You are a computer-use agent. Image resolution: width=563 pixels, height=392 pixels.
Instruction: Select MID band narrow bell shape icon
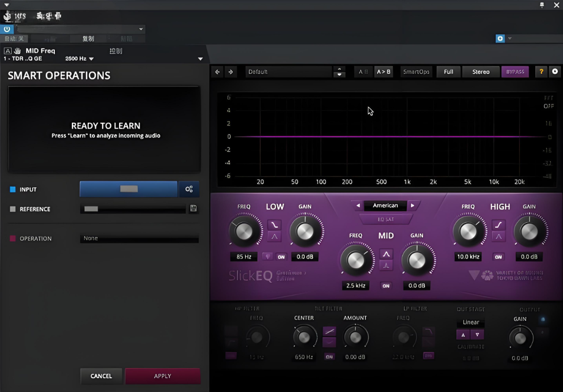pos(386,266)
